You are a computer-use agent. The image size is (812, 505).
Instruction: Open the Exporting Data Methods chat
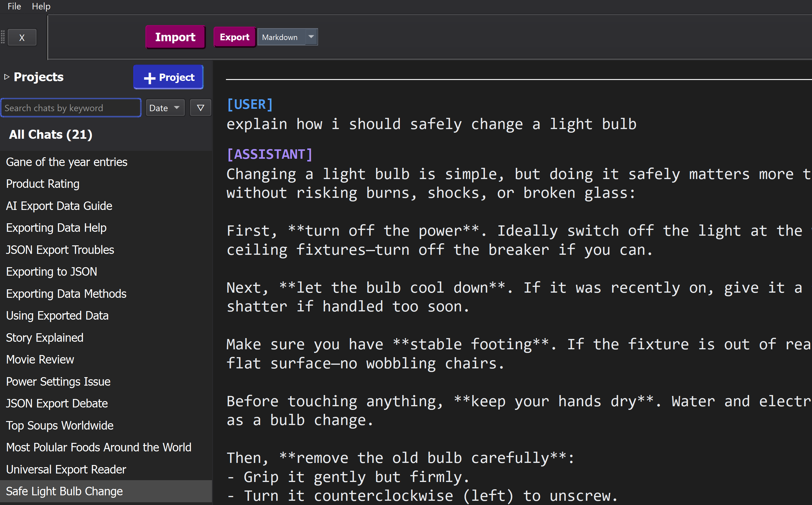(106, 294)
